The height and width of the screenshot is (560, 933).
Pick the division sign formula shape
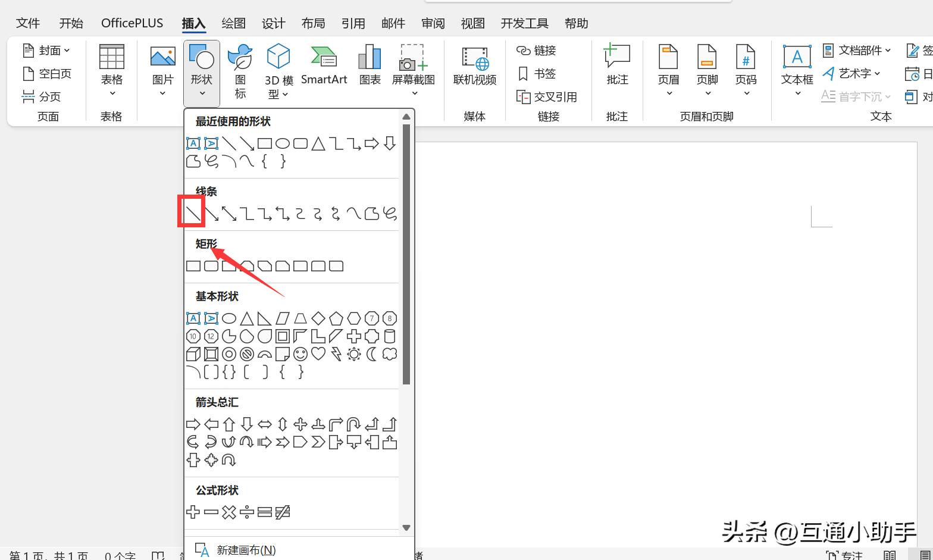[x=247, y=512]
